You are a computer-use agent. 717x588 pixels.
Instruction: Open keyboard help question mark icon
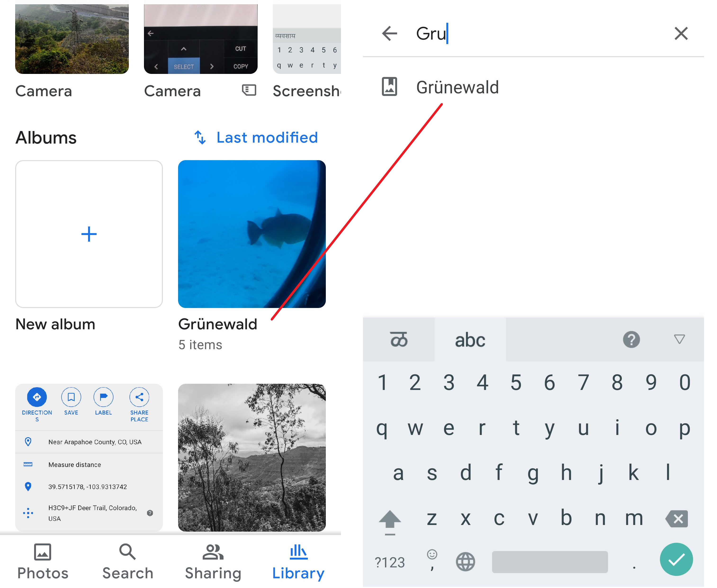click(631, 339)
